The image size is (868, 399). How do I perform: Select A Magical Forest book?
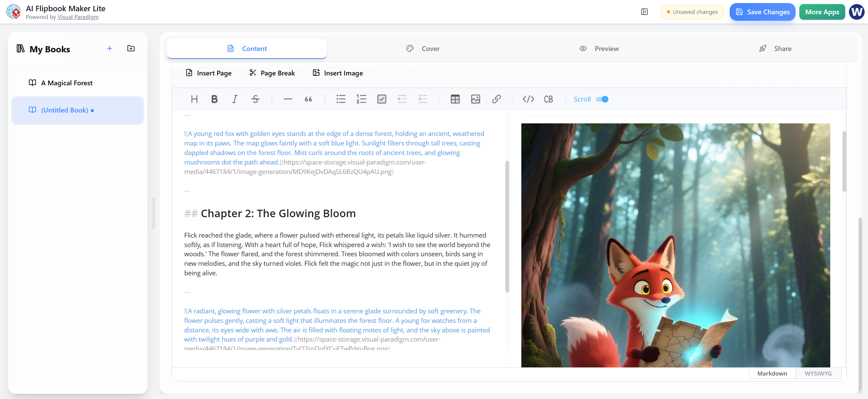(x=67, y=83)
